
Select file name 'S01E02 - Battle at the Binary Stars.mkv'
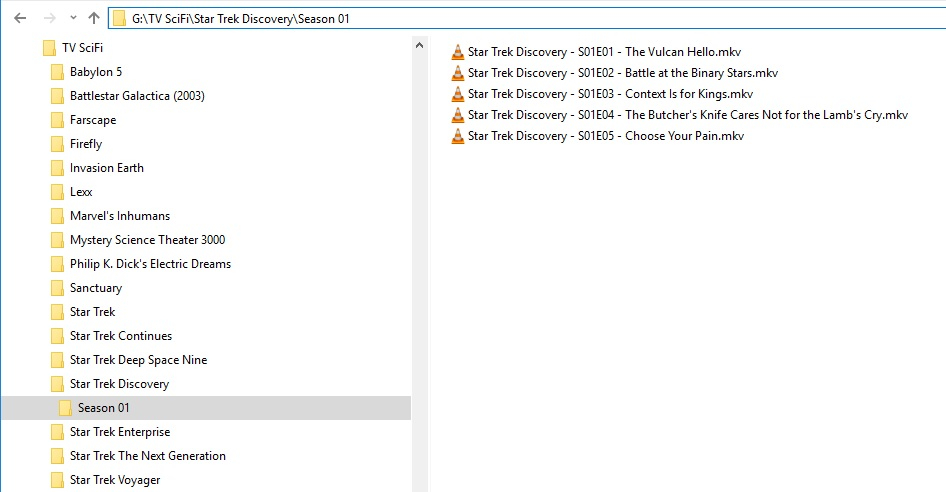pyautogui.click(x=678, y=73)
